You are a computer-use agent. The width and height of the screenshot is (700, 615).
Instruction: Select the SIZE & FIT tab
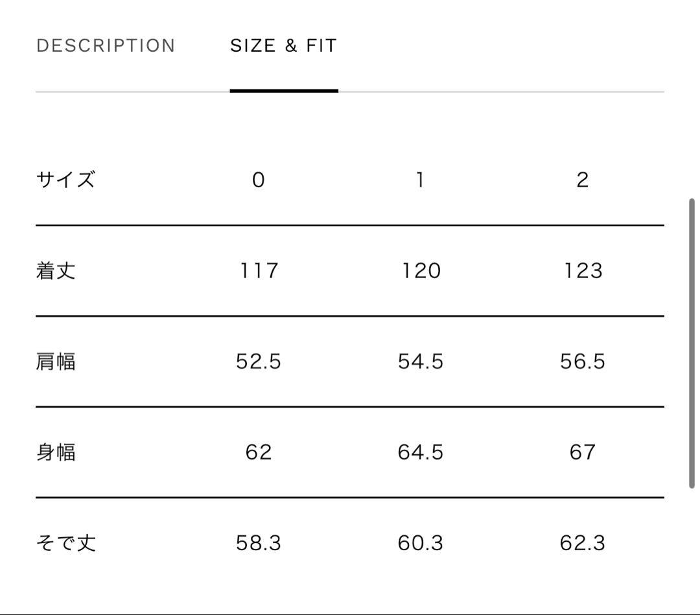[x=283, y=45]
